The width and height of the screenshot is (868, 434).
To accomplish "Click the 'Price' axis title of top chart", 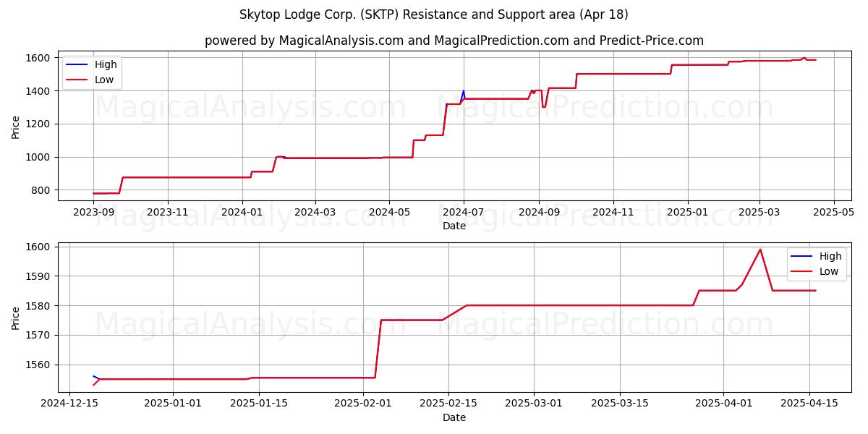I will [x=16, y=126].
